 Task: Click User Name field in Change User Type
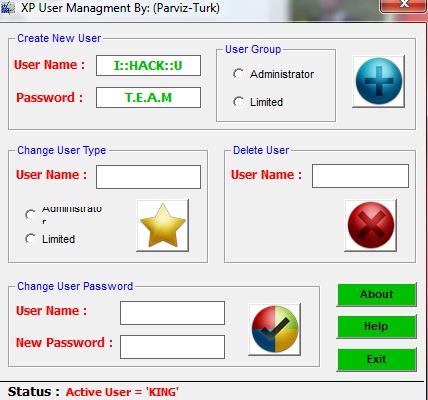pyautogui.click(x=148, y=177)
